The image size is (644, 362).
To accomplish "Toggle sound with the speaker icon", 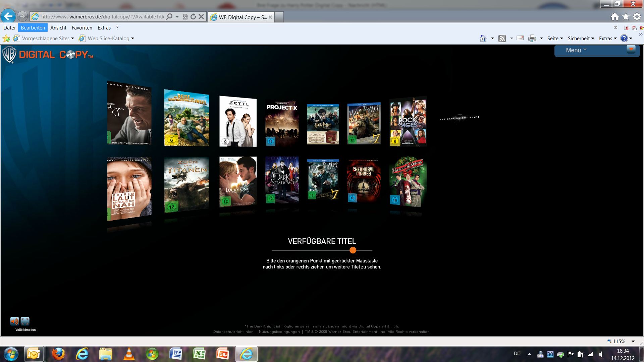I will (x=14, y=321).
